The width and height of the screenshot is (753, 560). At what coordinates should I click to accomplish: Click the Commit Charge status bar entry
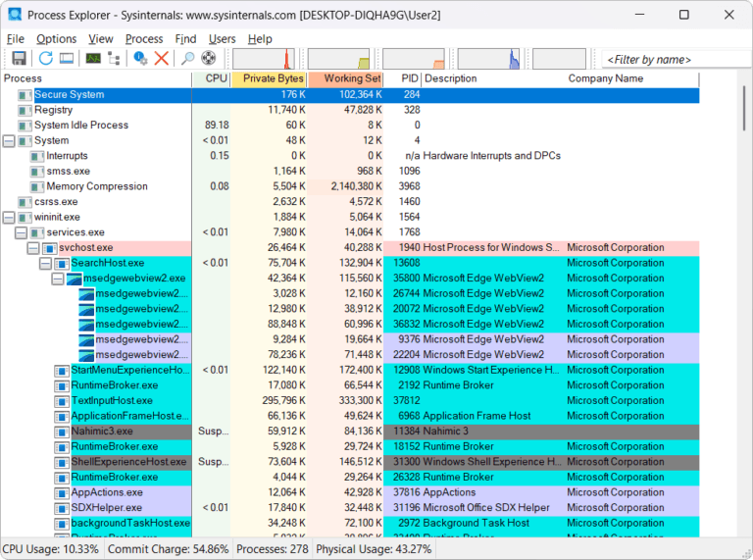pos(168,549)
